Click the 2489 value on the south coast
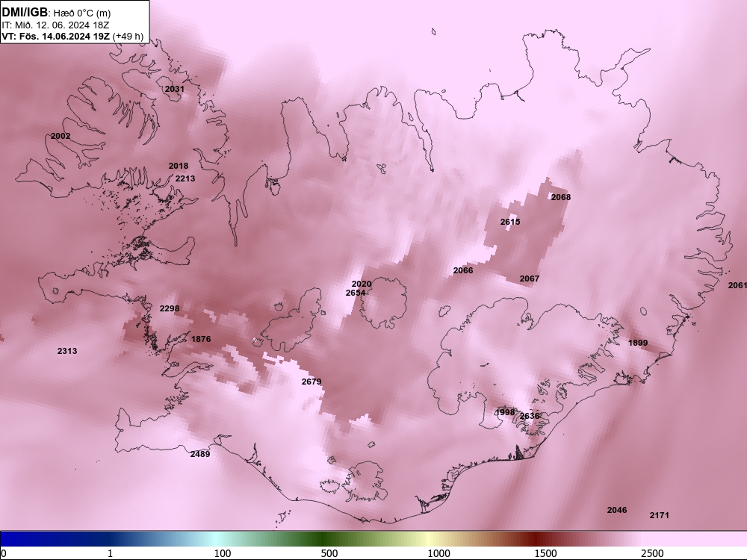Viewport: 747px width, 560px height. click(200, 454)
